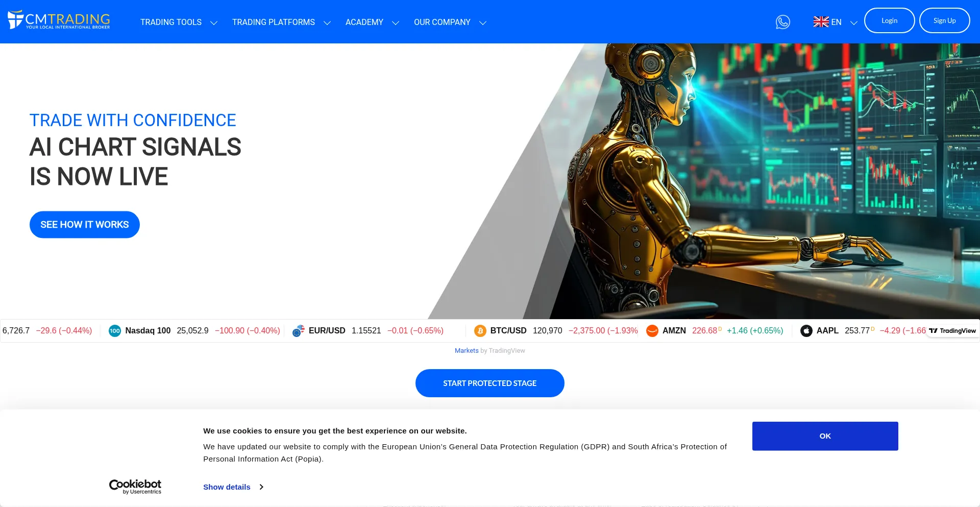Image resolution: width=980 pixels, height=507 pixels.
Task: Open the Cookiebot by Usercentrics logo
Action: [135, 487]
